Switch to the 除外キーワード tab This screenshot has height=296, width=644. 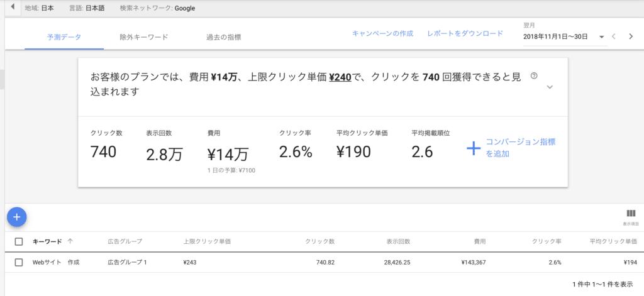[144, 37]
